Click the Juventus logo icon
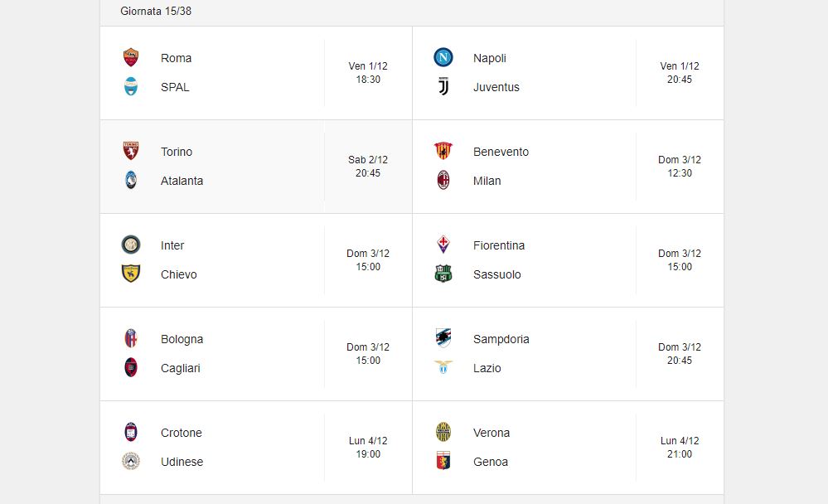The height and width of the screenshot is (504, 828). [x=443, y=86]
